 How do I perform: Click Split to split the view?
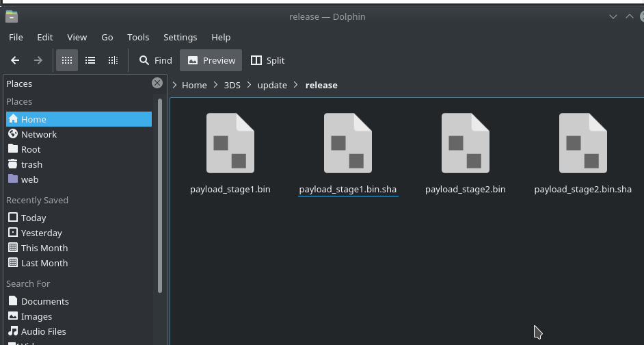[268, 60]
